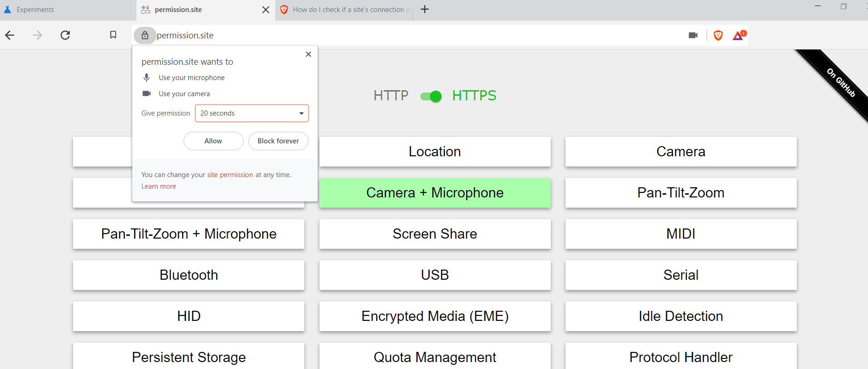The width and height of the screenshot is (868, 369).
Task: Click the Protocol Handler button
Action: tap(681, 356)
